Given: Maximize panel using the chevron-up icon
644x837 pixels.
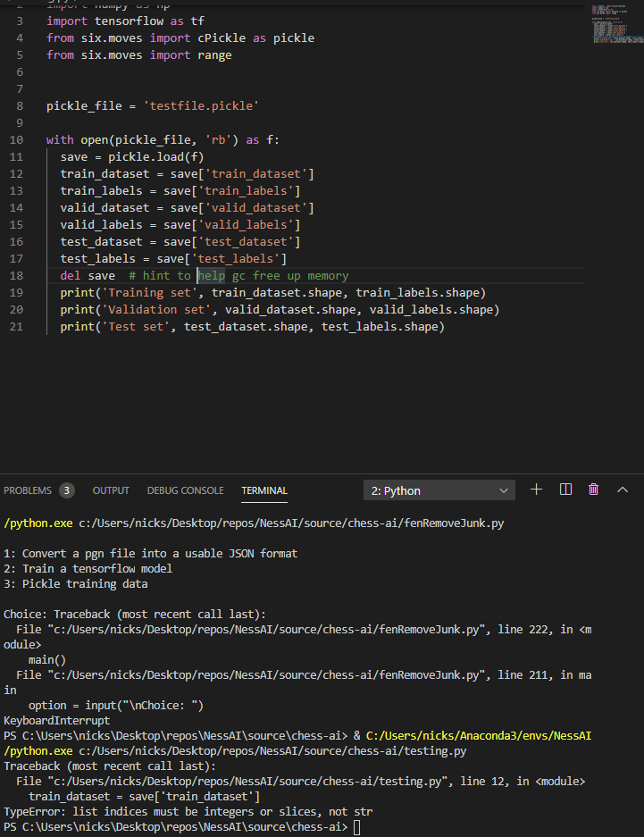Looking at the screenshot, I should click(x=623, y=490).
